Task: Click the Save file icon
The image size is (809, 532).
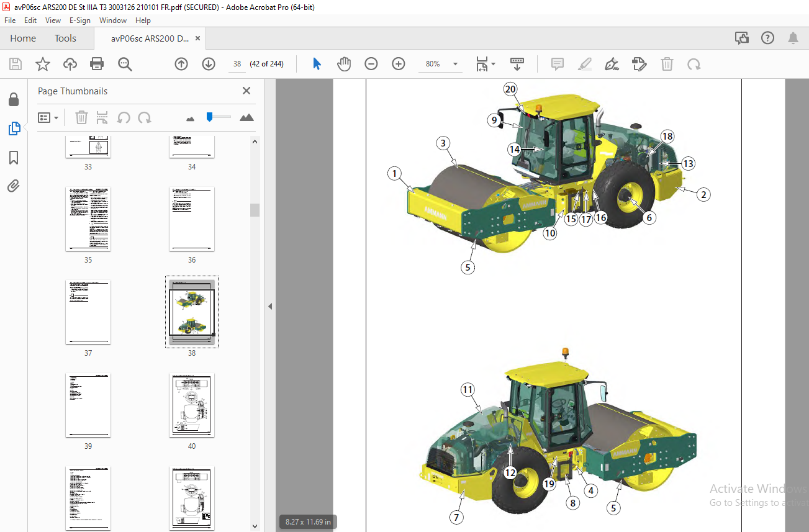Action: 16,64
